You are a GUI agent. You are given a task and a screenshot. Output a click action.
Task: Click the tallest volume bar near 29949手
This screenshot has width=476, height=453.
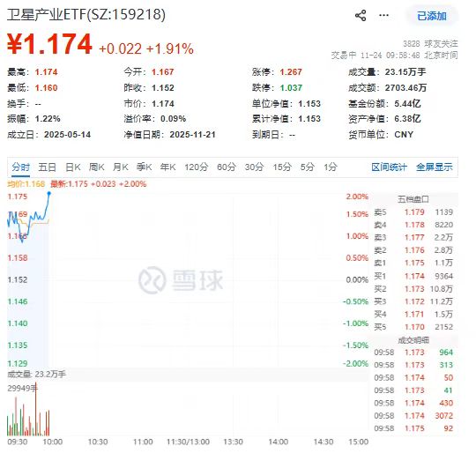pyautogui.click(x=36, y=410)
